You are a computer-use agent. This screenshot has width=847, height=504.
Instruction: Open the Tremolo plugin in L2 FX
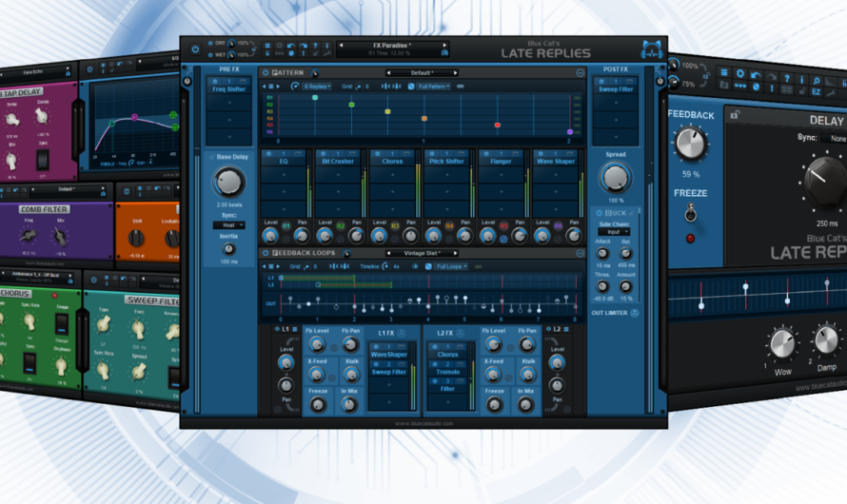pos(448,372)
